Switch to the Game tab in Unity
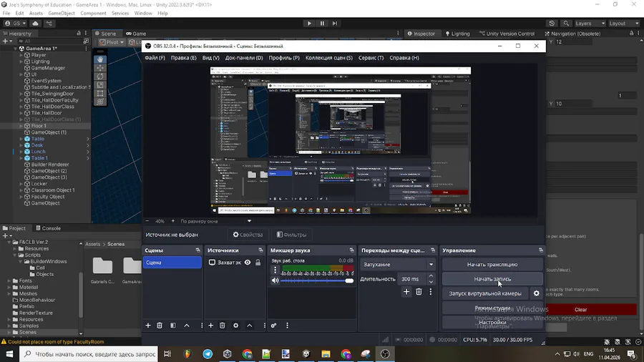The image size is (644, 362). coord(136,34)
